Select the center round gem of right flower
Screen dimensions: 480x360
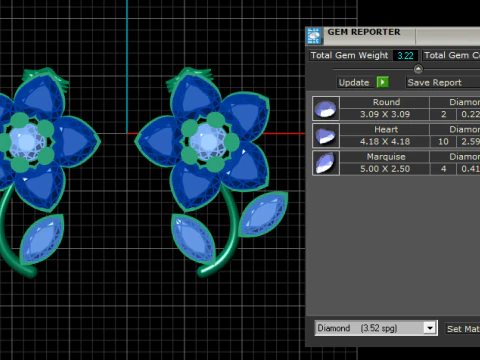tap(208, 141)
